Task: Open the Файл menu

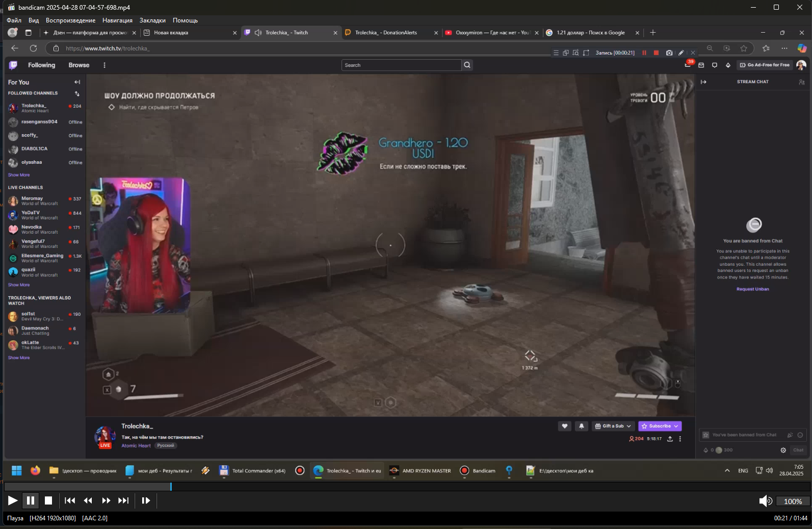Action: click(14, 20)
